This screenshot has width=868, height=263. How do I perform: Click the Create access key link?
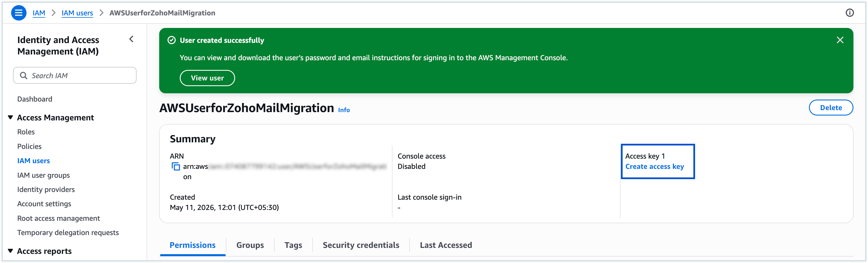pos(654,166)
